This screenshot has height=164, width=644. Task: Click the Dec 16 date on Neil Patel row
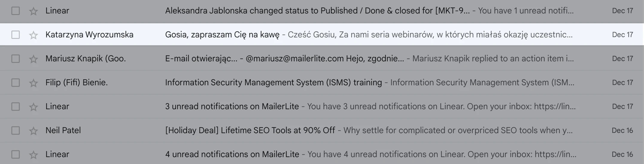point(622,130)
